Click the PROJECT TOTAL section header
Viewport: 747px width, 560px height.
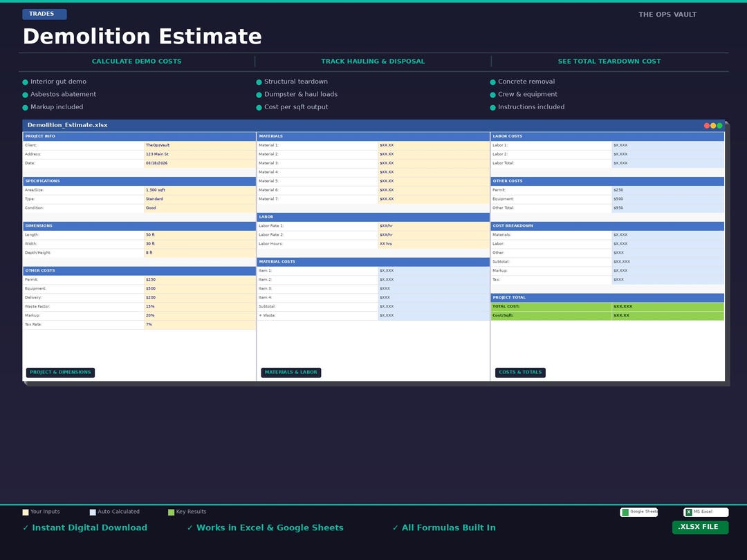(607, 297)
